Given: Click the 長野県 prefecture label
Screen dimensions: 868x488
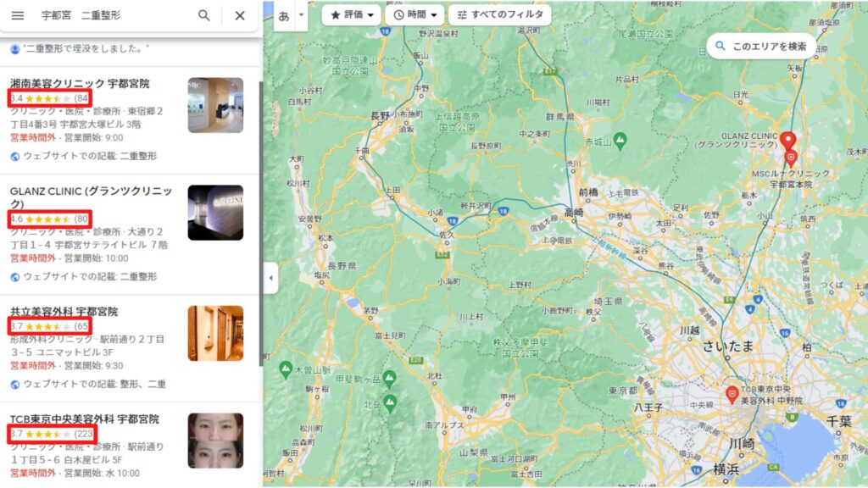Looking at the screenshot, I should point(342,266).
